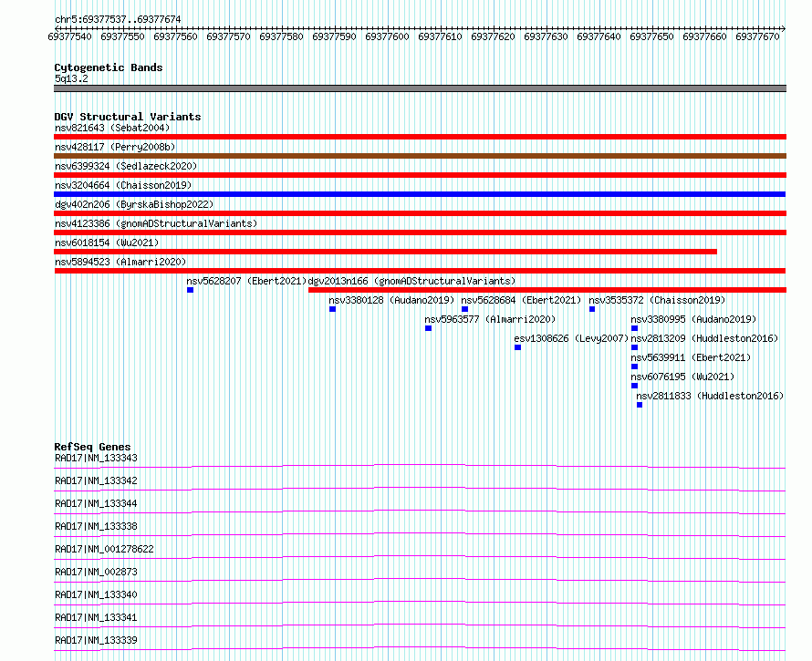812x661 pixels.
Task: Click nsv5894523 (Almarri2020) label
Action: (120, 262)
